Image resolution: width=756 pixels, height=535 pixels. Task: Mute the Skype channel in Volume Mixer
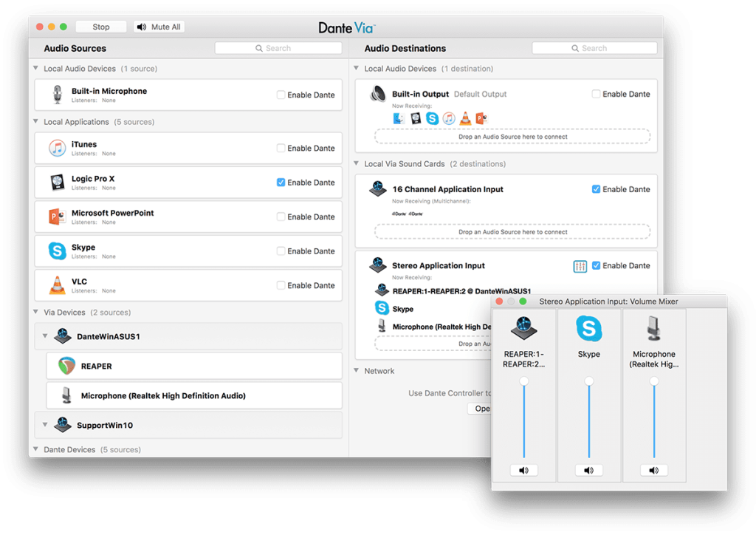(x=588, y=470)
